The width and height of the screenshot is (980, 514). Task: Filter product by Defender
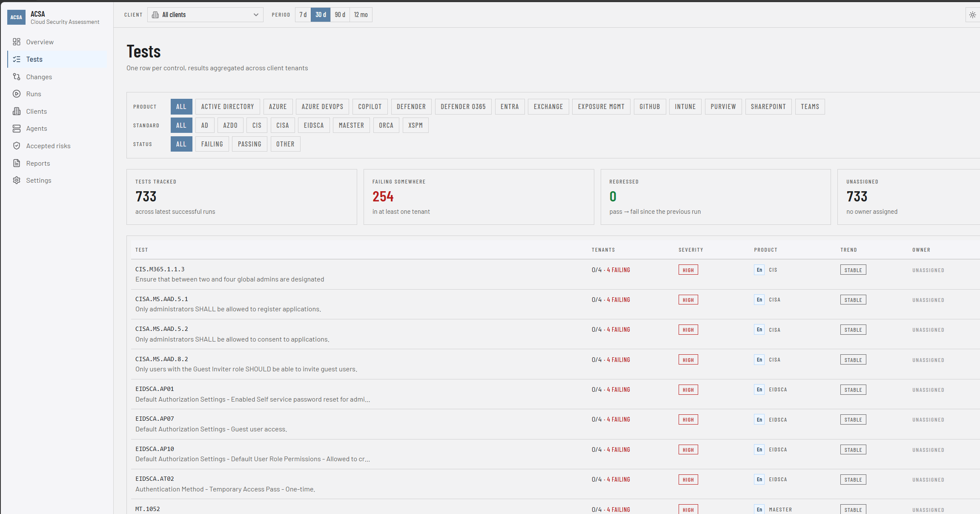(x=411, y=106)
